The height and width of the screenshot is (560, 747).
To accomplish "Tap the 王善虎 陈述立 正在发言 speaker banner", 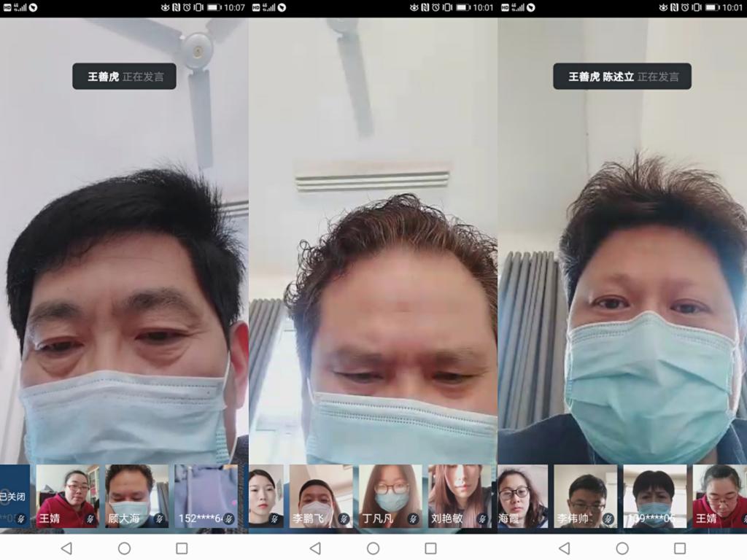I will pyautogui.click(x=622, y=77).
